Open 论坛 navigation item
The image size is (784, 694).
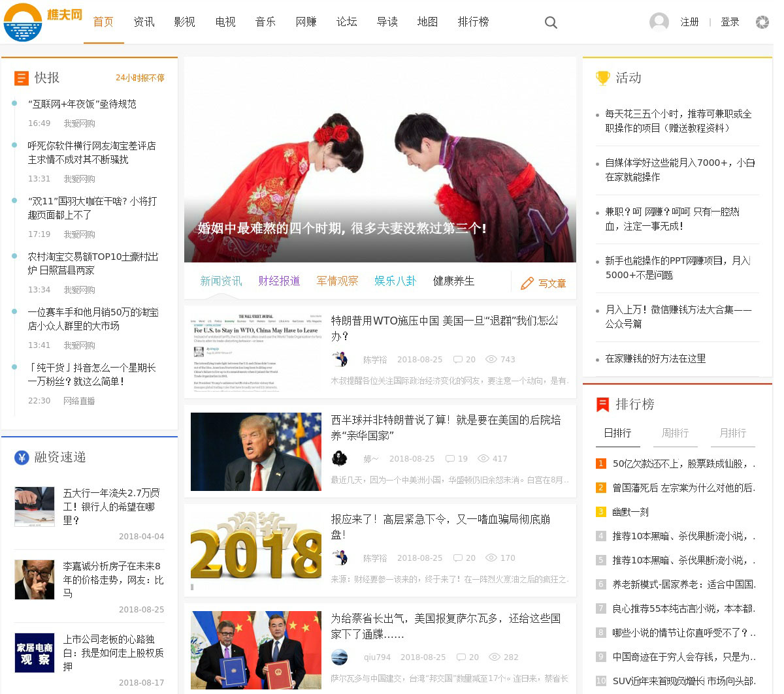346,22
